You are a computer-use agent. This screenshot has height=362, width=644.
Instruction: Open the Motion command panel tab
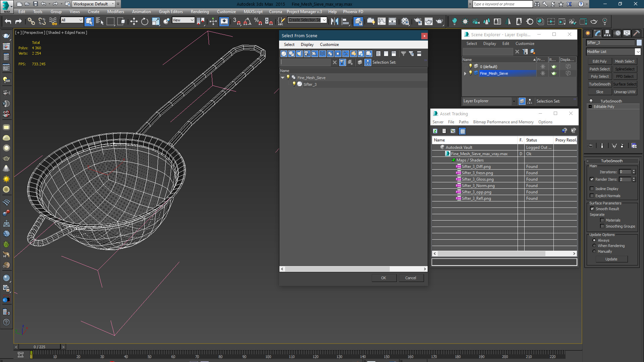617,33
